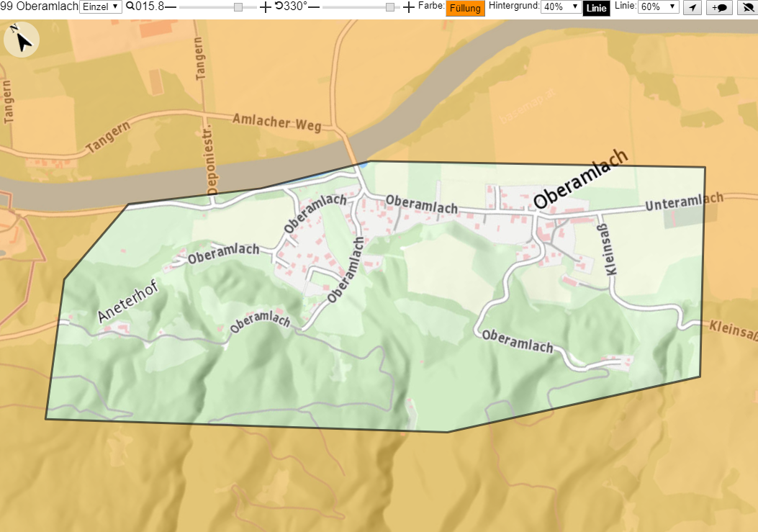Click the rotation arrow icon

click(279, 6)
